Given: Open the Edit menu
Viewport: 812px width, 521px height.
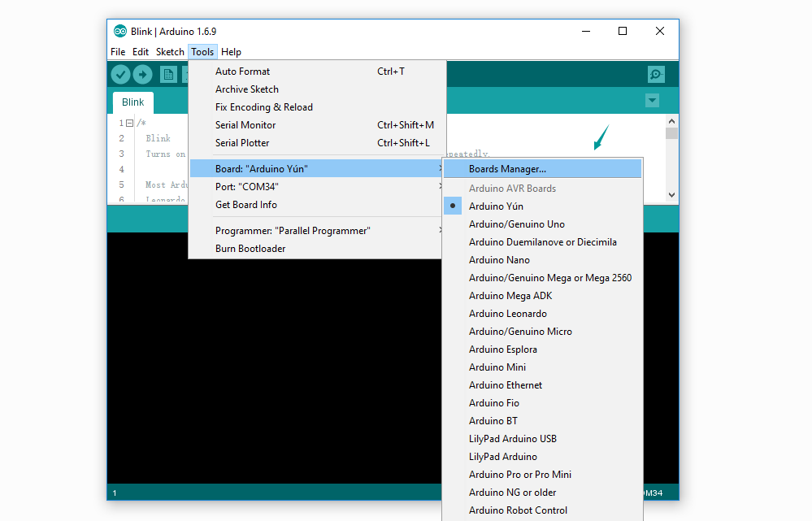Looking at the screenshot, I should click(141, 52).
